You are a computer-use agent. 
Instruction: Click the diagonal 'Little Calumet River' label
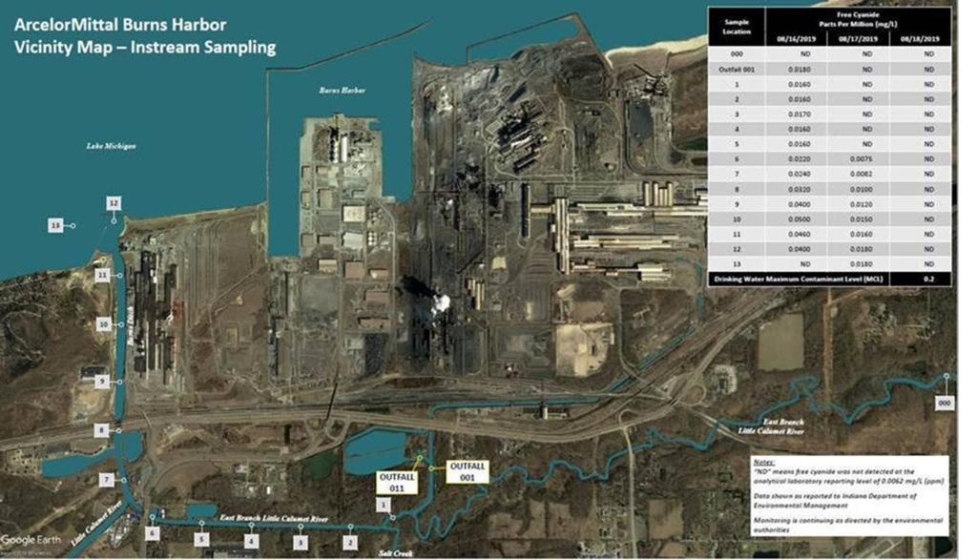pyautogui.click(x=96, y=524)
